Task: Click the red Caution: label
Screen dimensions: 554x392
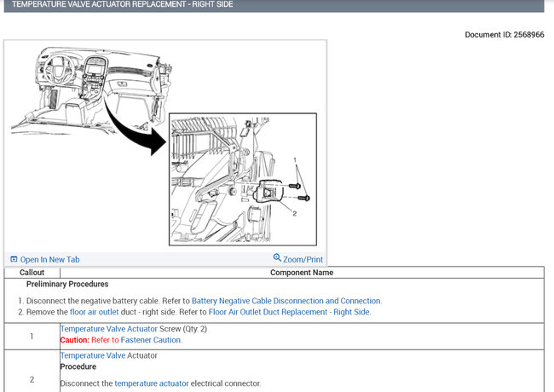Action: 74,340
